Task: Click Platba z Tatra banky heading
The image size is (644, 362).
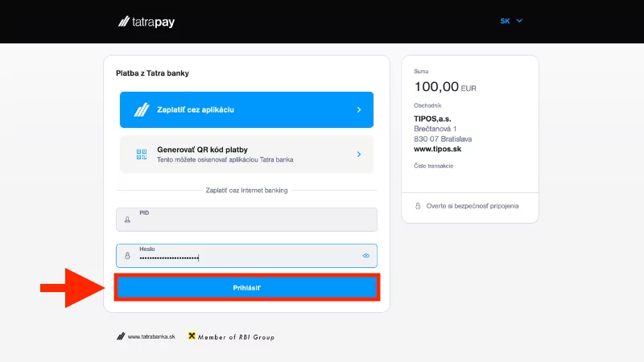Action: (x=152, y=73)
